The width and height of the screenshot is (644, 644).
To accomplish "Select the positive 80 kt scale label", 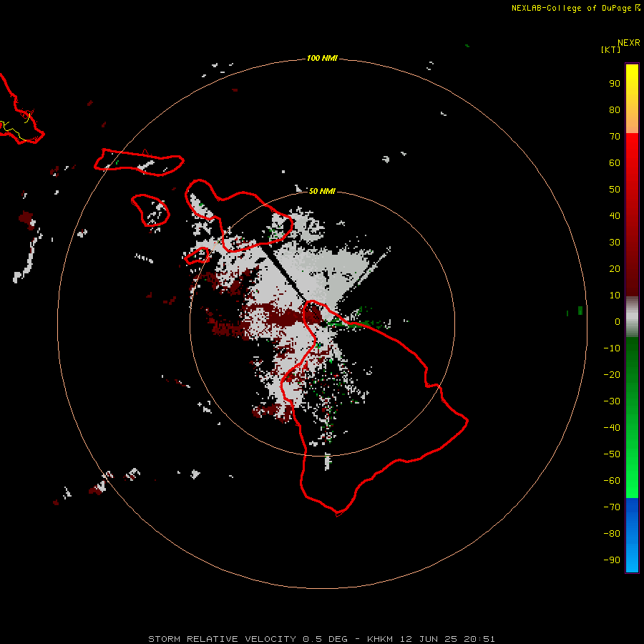I will click(x=615, y=109).
